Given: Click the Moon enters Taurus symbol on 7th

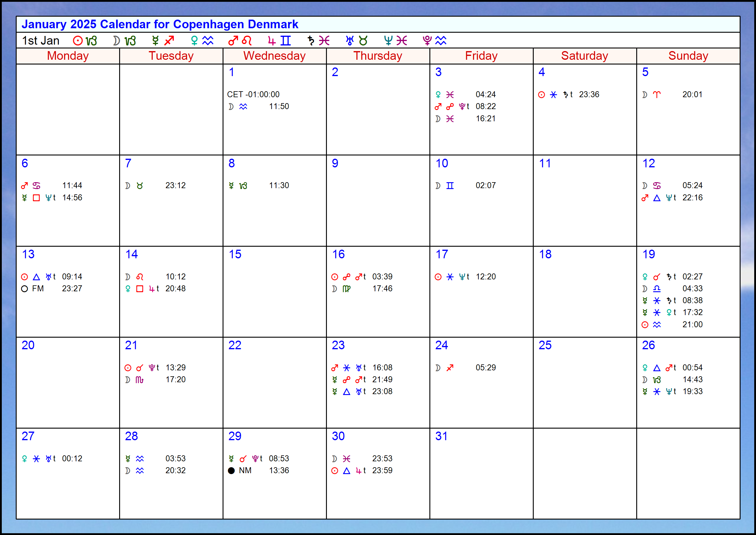Looking at the screenshot, I should (x=134, y=186).
